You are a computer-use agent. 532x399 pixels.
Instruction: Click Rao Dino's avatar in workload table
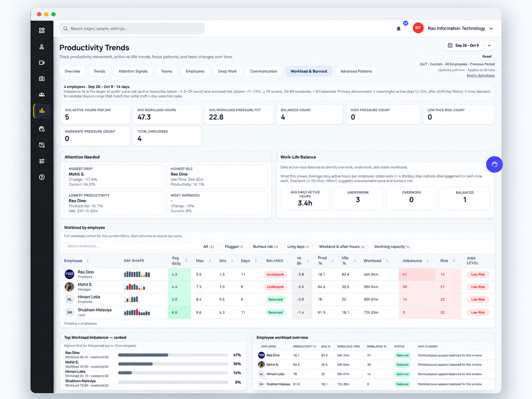click(69, 274)
